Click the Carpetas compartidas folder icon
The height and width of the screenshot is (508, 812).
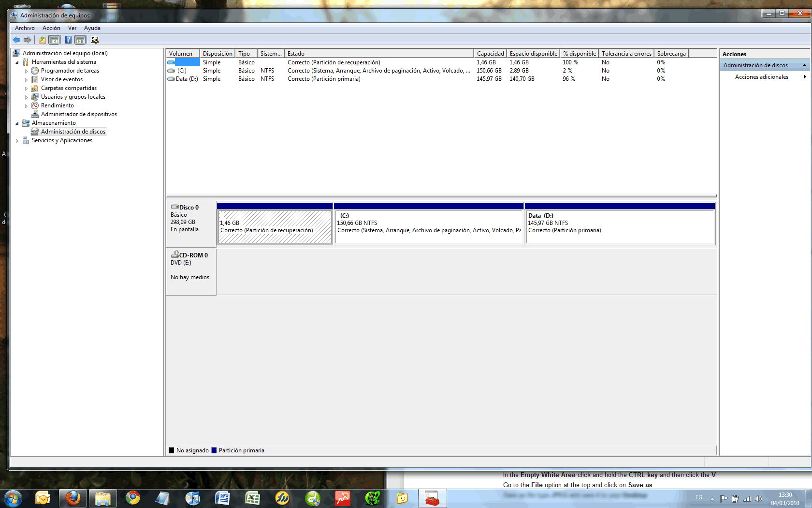pyautogui.click(x=35, y=88)
